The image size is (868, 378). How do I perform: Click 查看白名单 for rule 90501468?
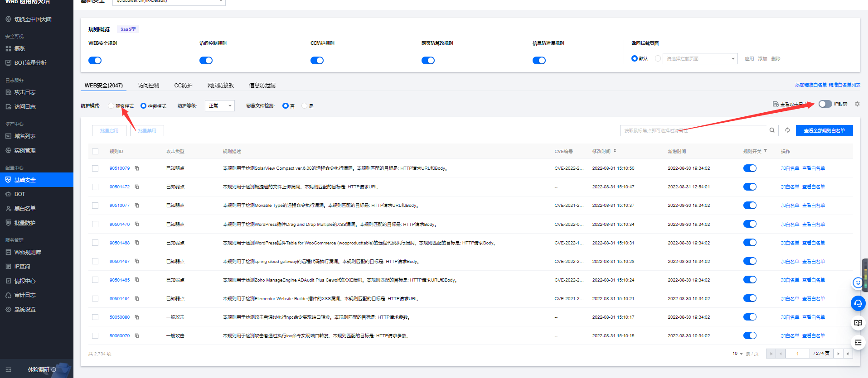[x=814, y=243]
